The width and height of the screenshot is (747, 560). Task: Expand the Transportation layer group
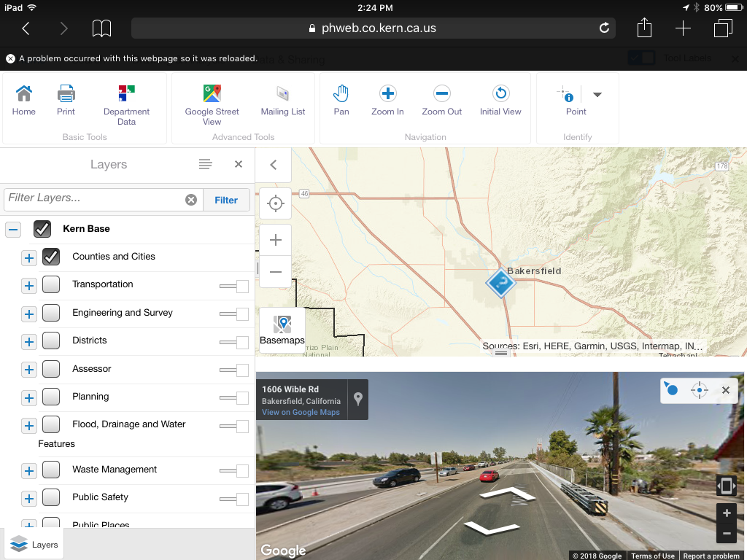coord(29,286)
